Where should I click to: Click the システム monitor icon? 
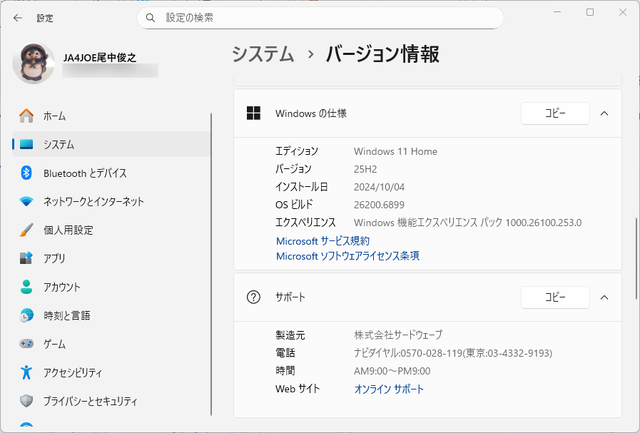[27, 144]
